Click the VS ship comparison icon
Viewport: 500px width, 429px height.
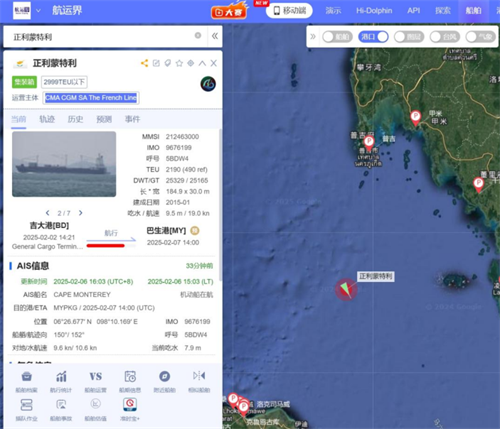96,377
